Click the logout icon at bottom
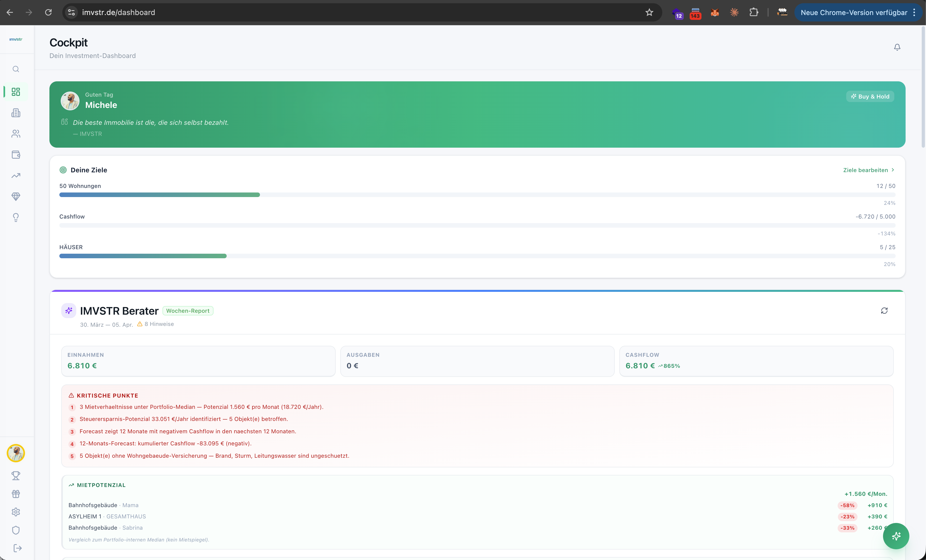 click(x=17, y=548)
